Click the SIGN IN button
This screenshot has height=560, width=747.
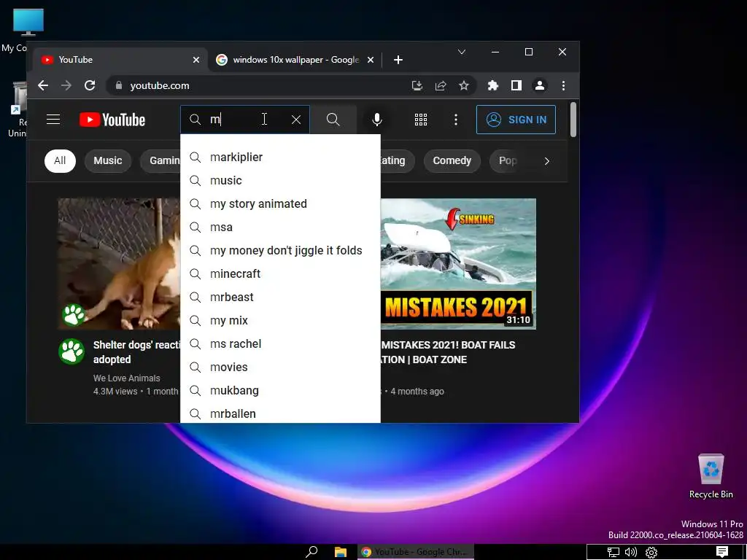516,120
